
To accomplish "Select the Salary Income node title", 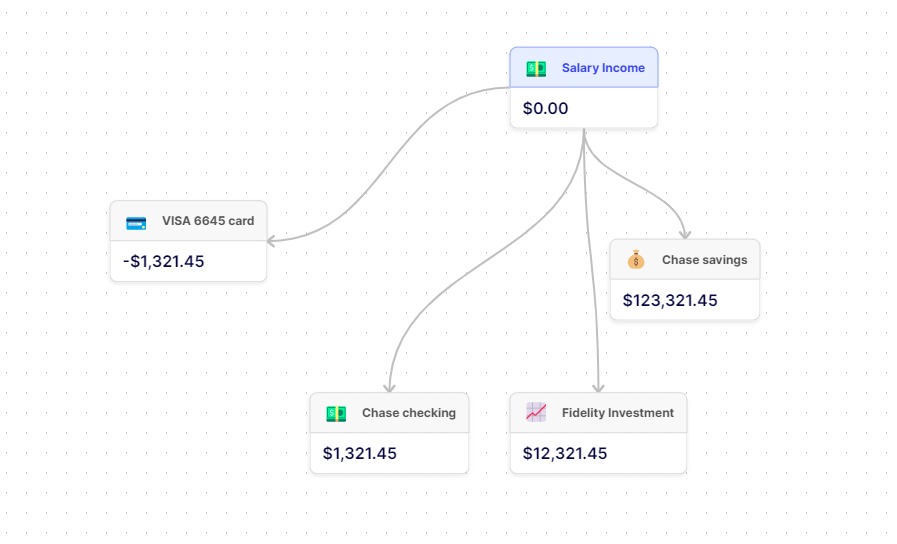I will 603,67.
